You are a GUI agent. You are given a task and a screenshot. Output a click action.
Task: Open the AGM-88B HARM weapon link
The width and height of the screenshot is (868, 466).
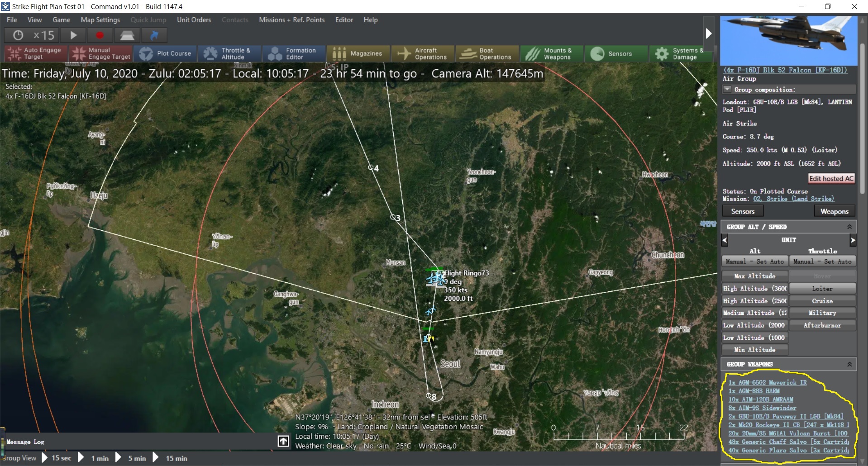(754, 391)
